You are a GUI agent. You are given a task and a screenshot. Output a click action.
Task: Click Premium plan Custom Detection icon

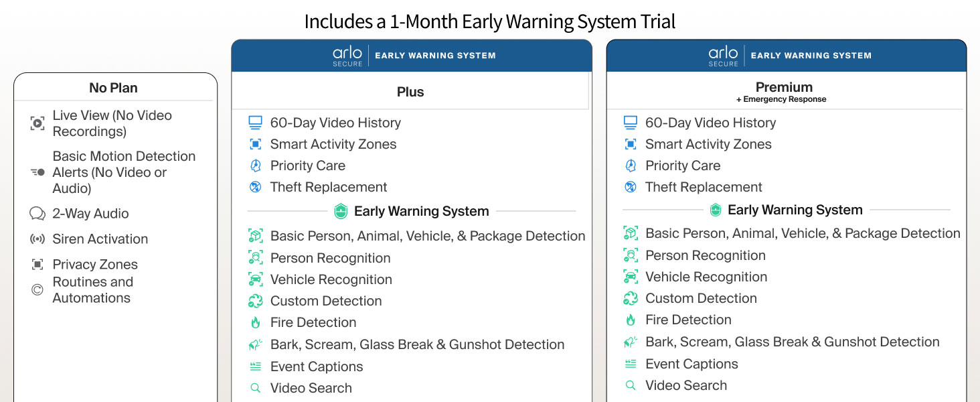click(630, 298)
